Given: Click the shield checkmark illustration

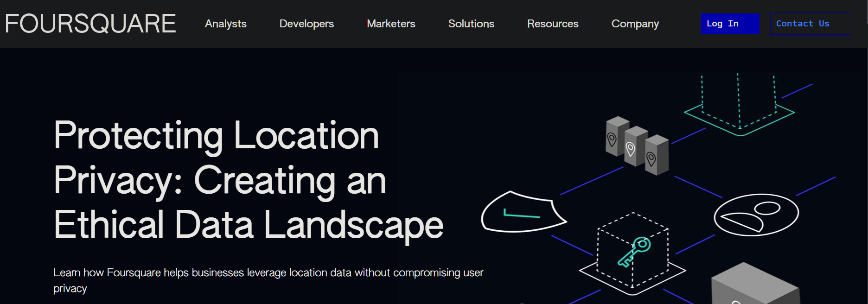Looking at the screenshot, I should tap(523, 212).
